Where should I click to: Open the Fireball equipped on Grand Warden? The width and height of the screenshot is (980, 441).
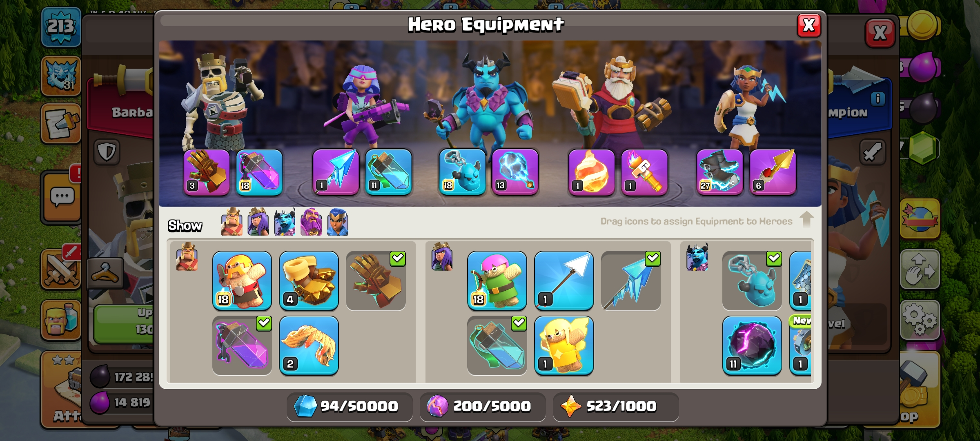coord(592,172)
